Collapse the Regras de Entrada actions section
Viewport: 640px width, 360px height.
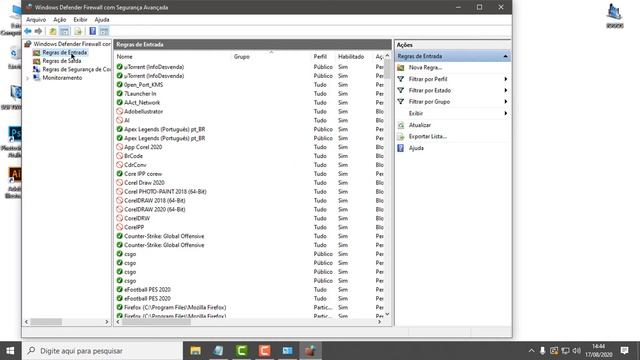[505, 56]
